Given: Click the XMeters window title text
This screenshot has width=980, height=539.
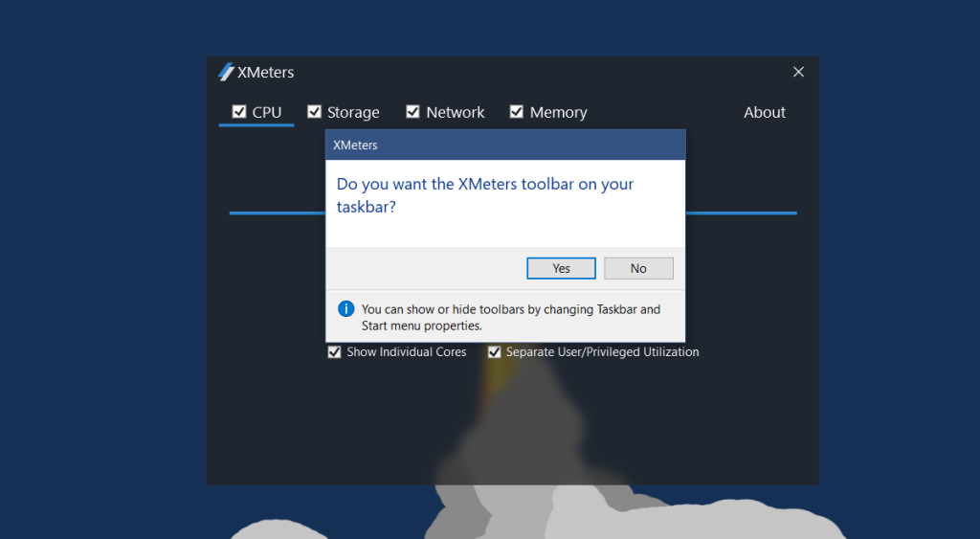Looking at the screenshot, I should coord(266,73).
